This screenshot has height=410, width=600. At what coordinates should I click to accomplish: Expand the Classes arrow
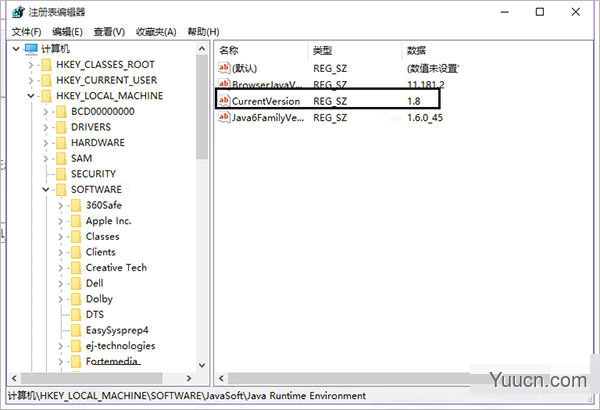pyautogui.click(x=60, y=237)
